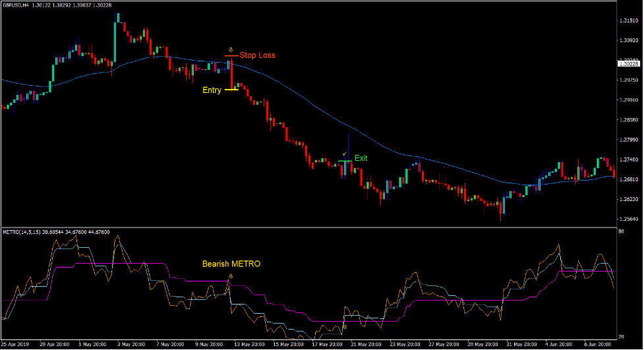Click the 1.30920 price axis label

point(629,41)
